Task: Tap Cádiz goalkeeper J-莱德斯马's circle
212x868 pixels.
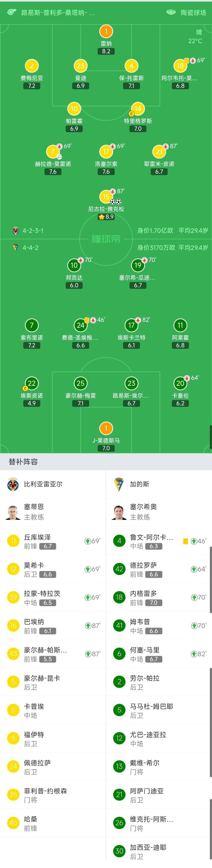Action: [x=106, y=428]
